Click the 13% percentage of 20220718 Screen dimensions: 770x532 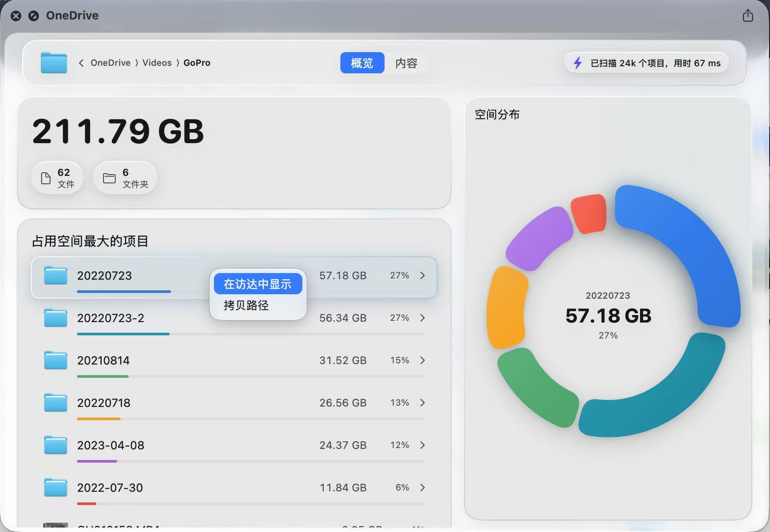(x=400, y=403)
